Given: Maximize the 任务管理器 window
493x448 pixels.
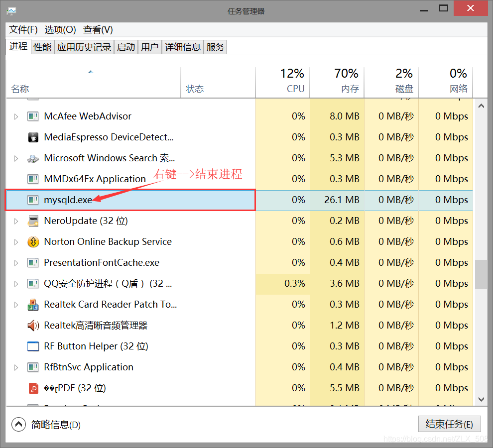Looking at the screenshot, I should (x=443, y=8).
